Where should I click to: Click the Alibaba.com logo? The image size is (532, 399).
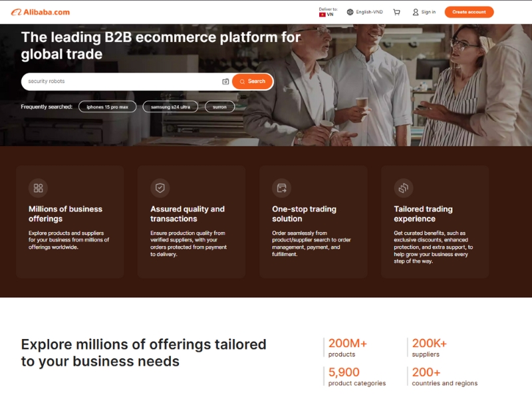pyautogui.click(x=40, y=12)
